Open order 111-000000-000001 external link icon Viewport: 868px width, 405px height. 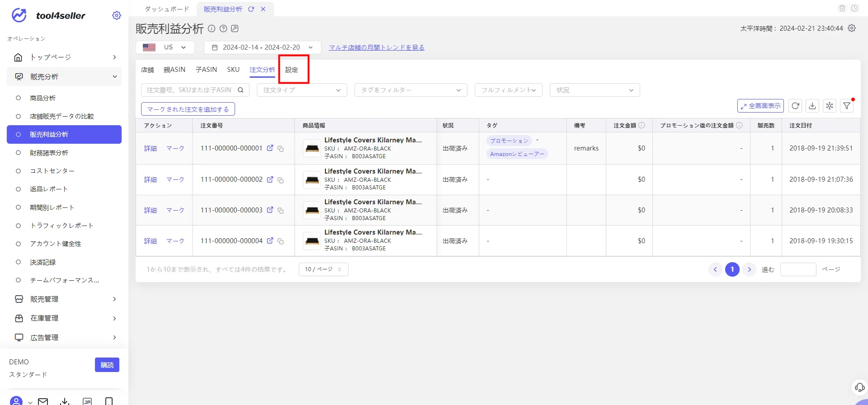click(270, 148)
